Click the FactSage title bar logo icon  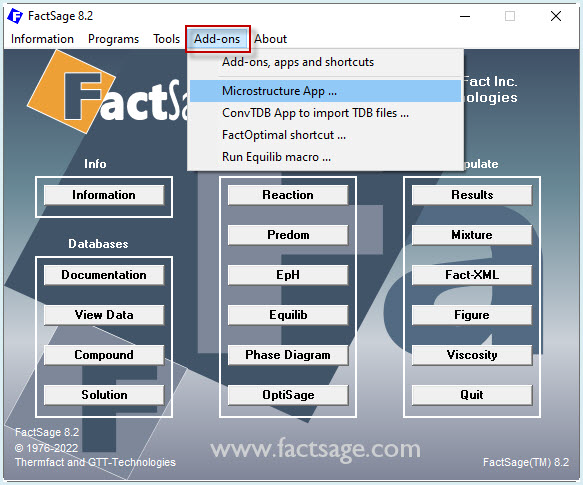point(15,16)
